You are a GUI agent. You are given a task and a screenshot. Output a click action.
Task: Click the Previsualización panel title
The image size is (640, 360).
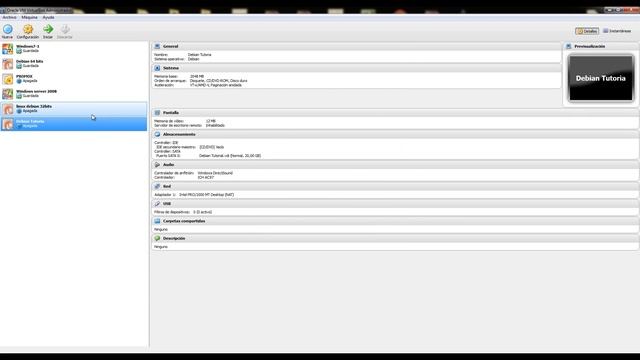click(589, 47)
